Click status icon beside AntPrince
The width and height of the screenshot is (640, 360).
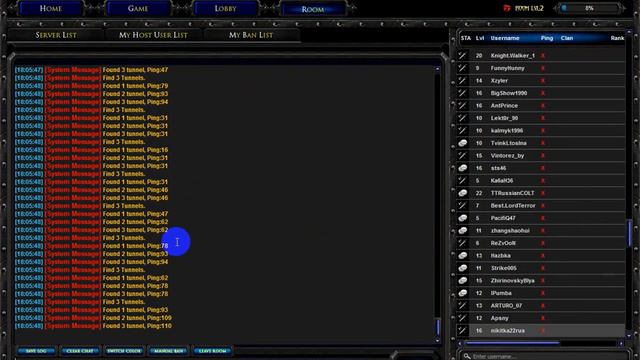tap(462, 106)
